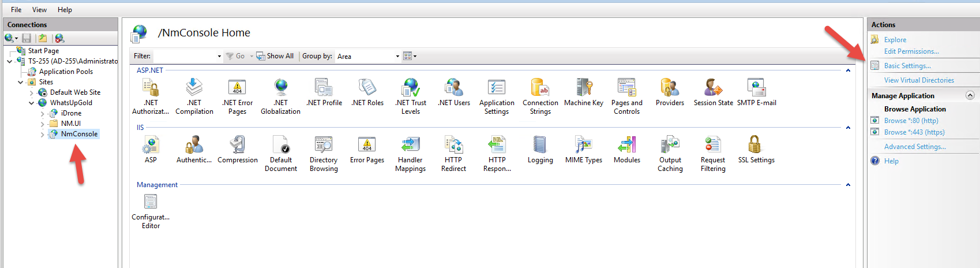This screenshot has height=268, width=980.
Task: Open Output Caching feature
Action: [x=670, y=154]
